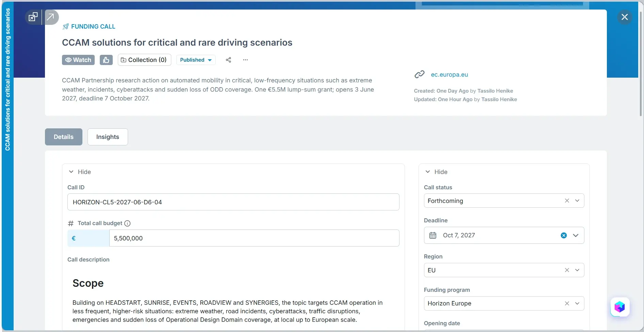
Task: Clear the Deadline date Oct 7, 2027
Action: (x=564, y=235)
